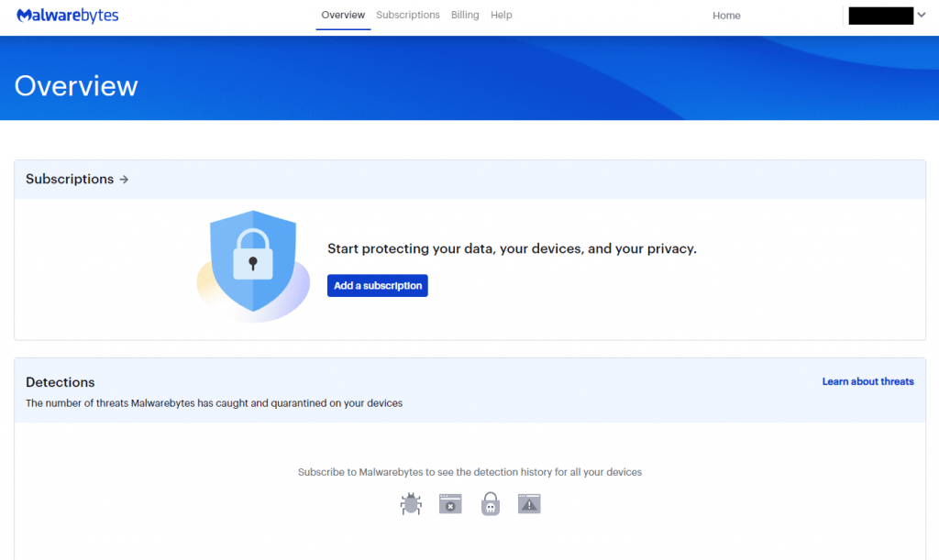Open the Billing tab
This screenshot has width=939, height=560.
[x=465, y=15]
